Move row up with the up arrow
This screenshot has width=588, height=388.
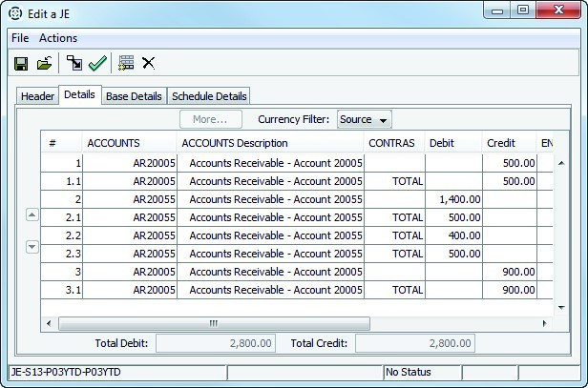point(31,215)
